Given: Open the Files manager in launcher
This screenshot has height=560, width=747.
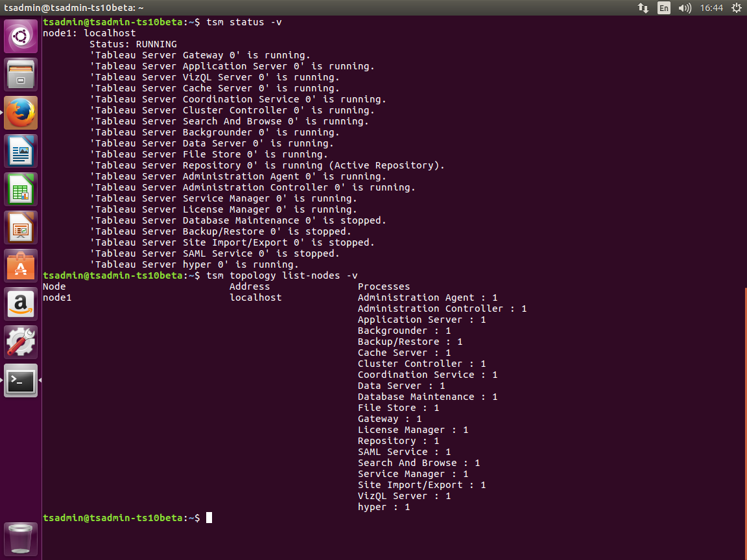Looking at the screenshot, I should tap(21, 75).
